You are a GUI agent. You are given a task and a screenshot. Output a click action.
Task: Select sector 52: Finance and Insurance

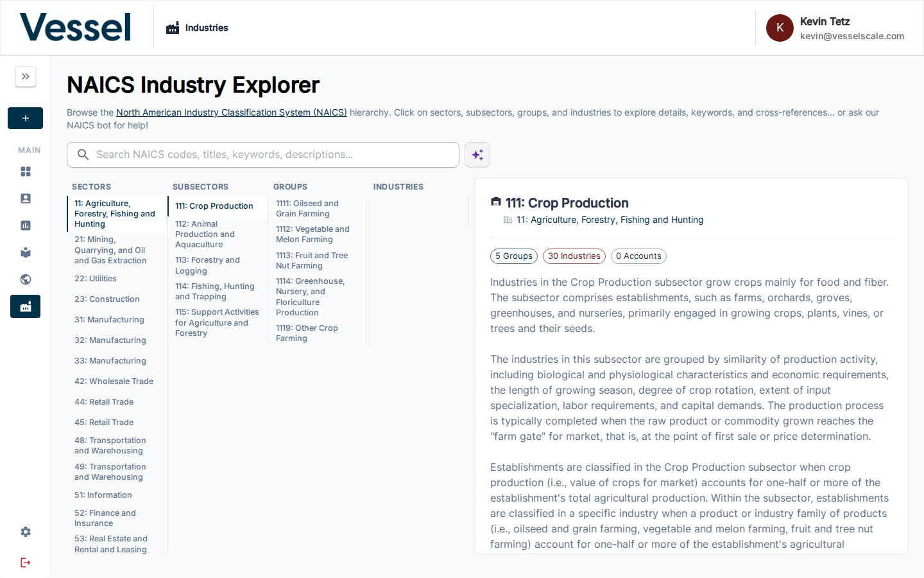[116, 518]
